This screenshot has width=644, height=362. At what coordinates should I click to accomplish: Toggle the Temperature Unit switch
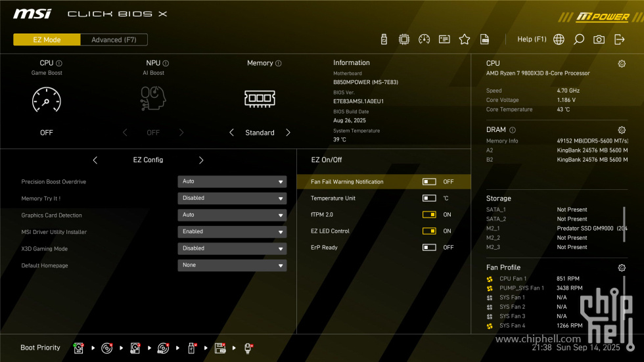point(429,198)
